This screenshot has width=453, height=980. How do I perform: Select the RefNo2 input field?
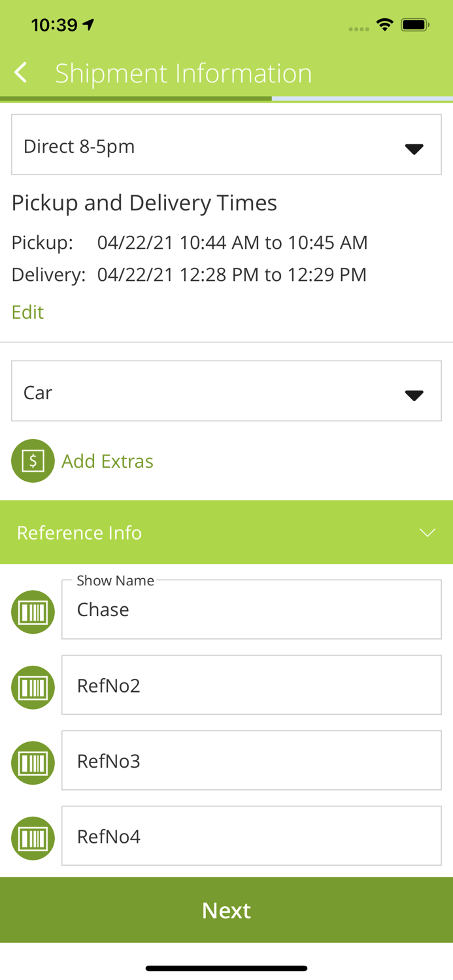coord(252,685)
